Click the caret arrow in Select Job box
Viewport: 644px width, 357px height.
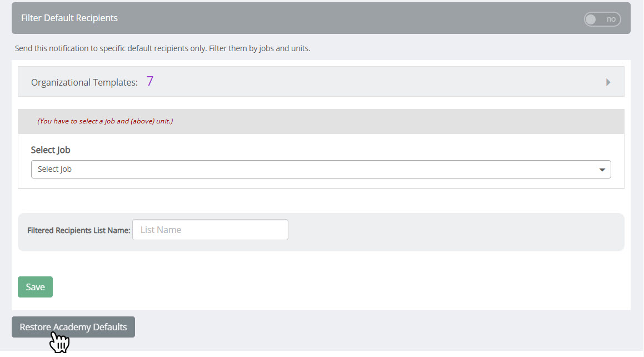coord(602,170)
